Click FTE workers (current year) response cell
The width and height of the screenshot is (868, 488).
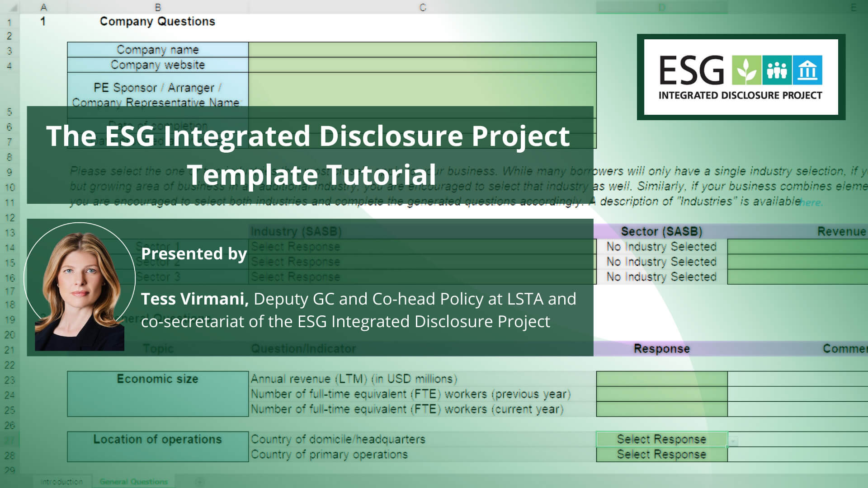tap(662, 409)
